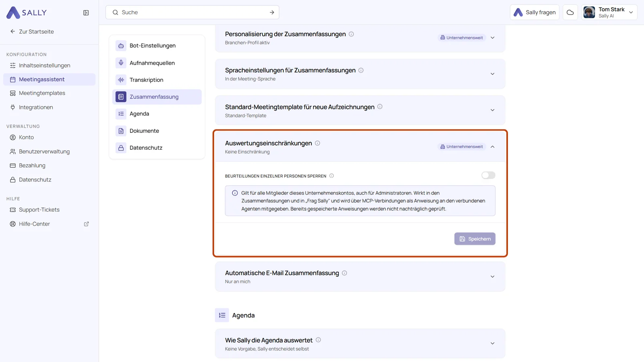Collapse Auswertungseinschränkungen section chevron

pos(492,147)
